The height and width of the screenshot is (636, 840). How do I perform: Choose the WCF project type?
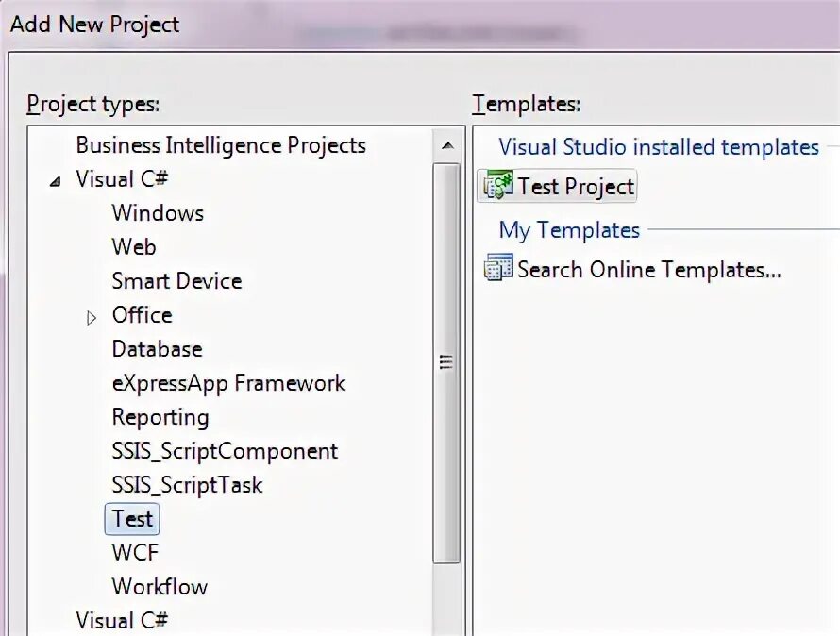click(135, 553)
